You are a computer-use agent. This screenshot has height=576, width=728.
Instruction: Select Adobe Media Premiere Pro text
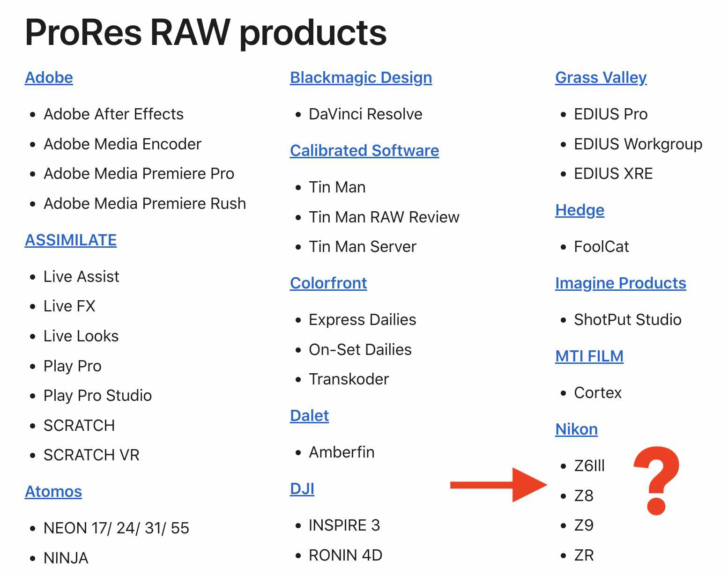coord(139,174)
